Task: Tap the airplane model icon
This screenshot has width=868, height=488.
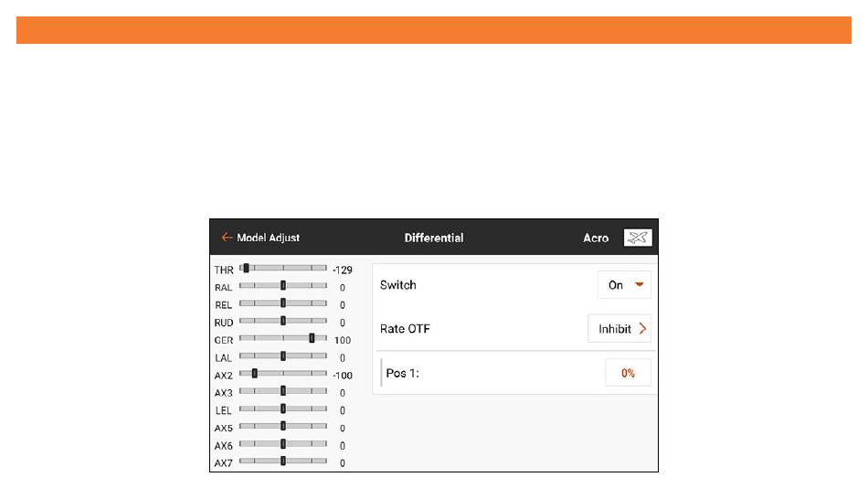Action: coord(638,238)
